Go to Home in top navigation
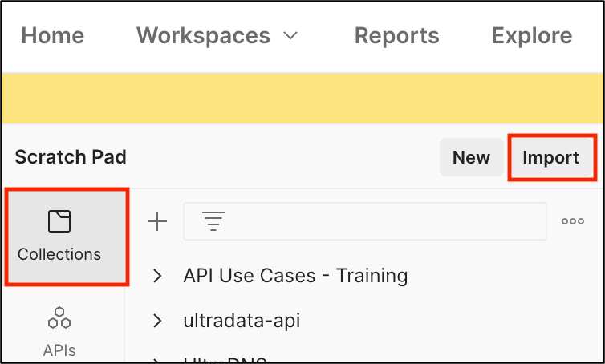Image resolution: width=605 pixels, height=364 pixels. point(53,35)
